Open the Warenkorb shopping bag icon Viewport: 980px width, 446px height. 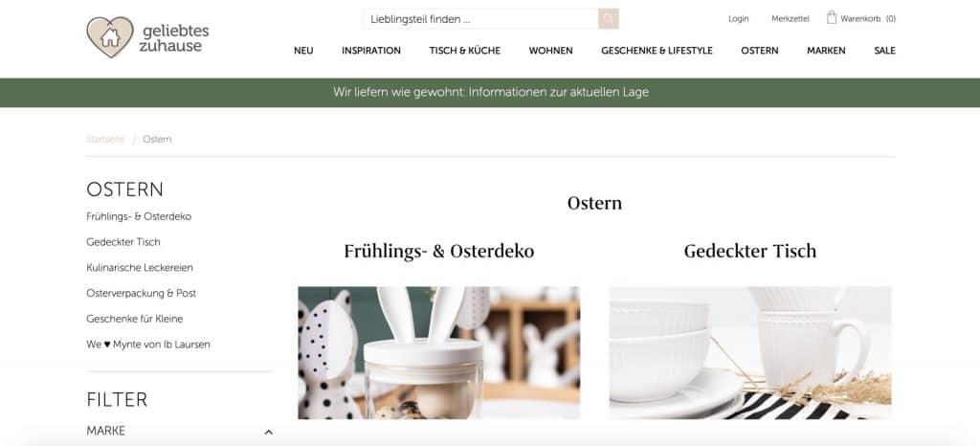pos(832,17)
